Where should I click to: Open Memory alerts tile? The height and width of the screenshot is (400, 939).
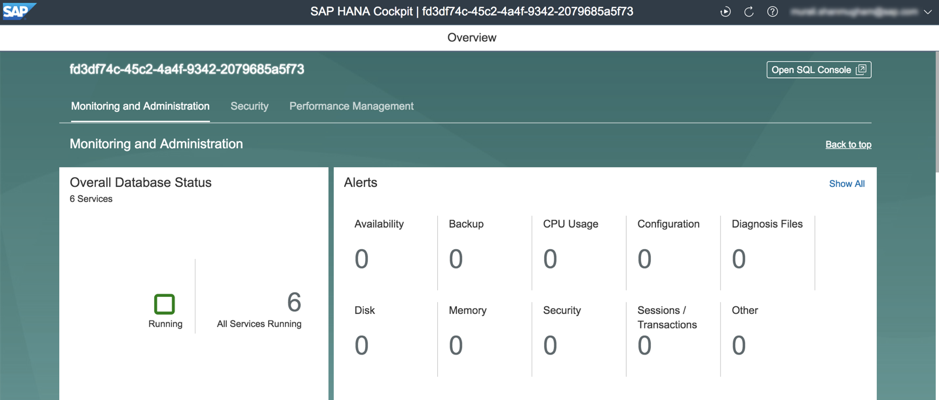485,338
